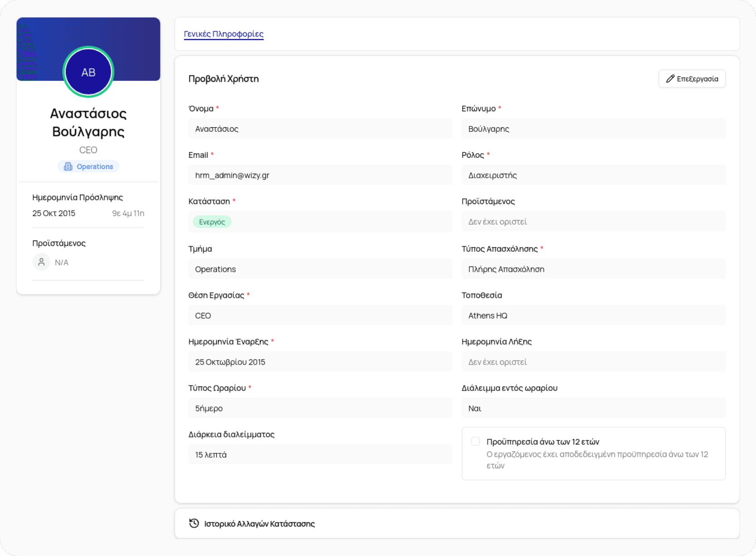This screenshot has width=756, height=556.
Task: Click the history clock icon
Action: [194, 523]
